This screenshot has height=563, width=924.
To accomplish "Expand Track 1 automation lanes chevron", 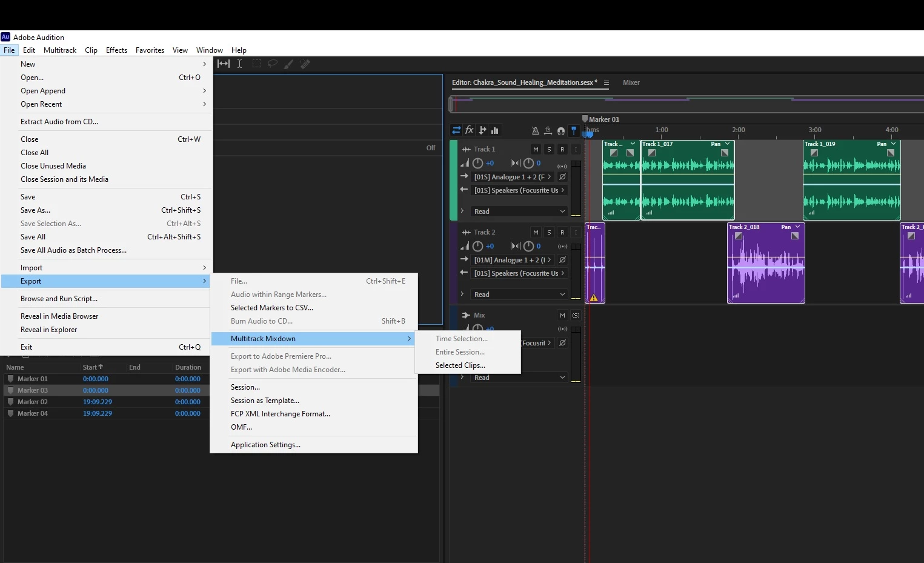I will click(x=462, y=211).
